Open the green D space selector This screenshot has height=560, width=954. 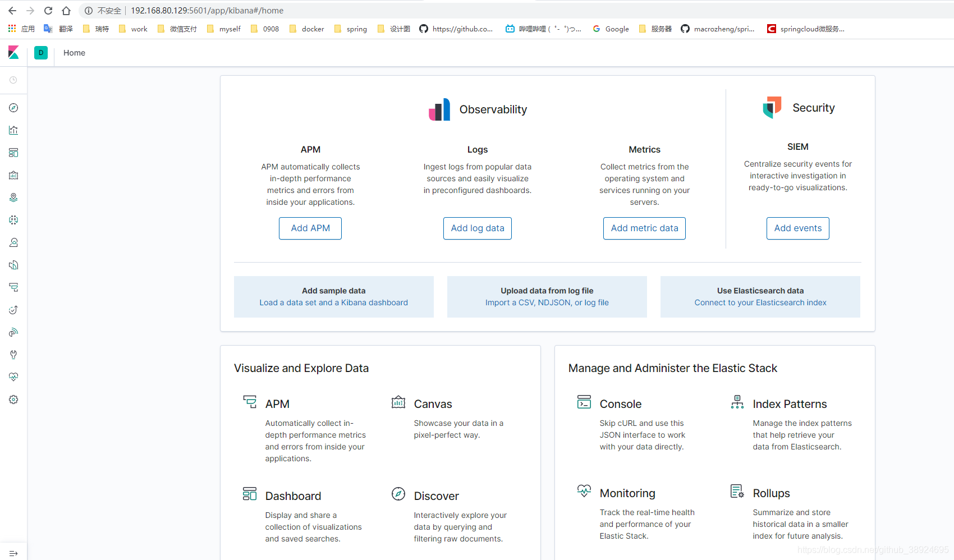(41, 53)
